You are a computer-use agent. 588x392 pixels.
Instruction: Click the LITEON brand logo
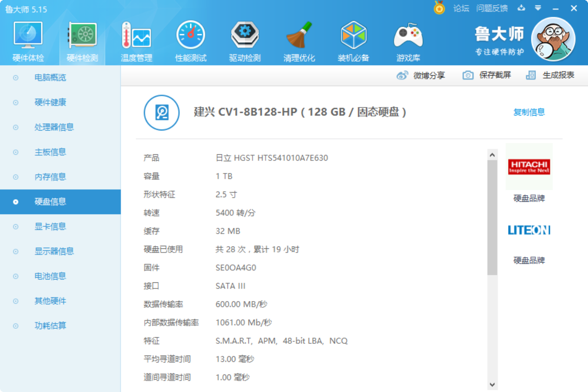point(529,230)
